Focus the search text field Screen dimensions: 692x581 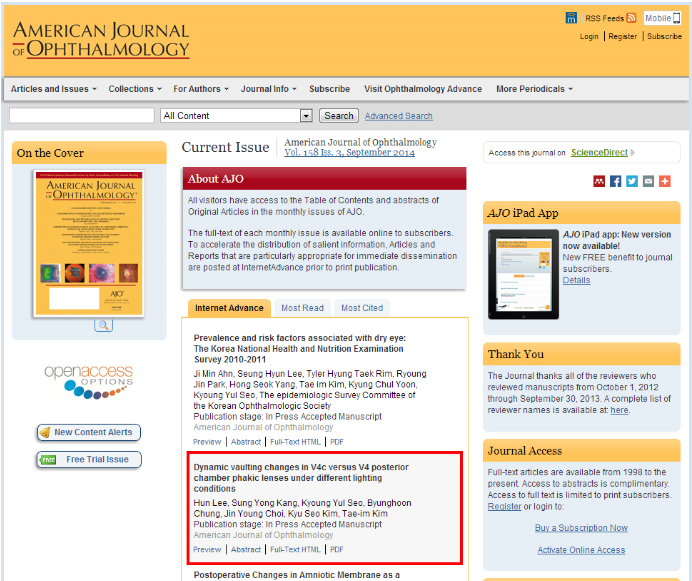pos(82,116)
